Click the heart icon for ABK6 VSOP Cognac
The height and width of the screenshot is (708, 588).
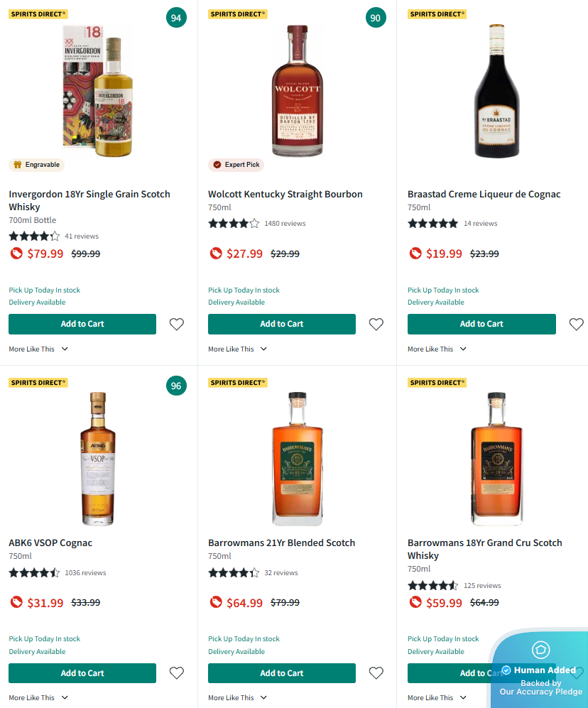pos(177,673)
